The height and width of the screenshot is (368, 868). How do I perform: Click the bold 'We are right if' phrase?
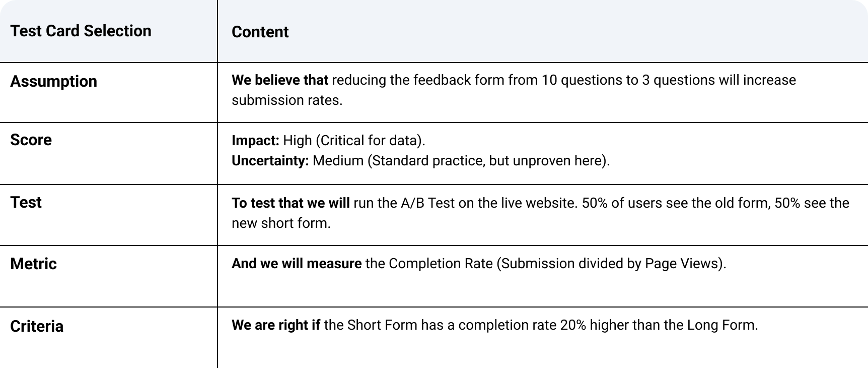click(x=275, y=325)
